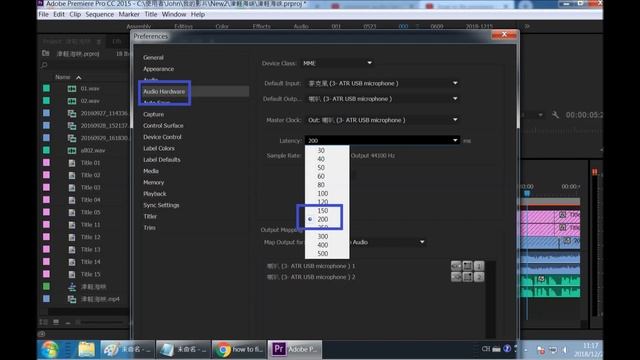The height and width of the screenshot is (360, 640).
Task: Select Sync Settings preferences category
Action: (161, 205)
